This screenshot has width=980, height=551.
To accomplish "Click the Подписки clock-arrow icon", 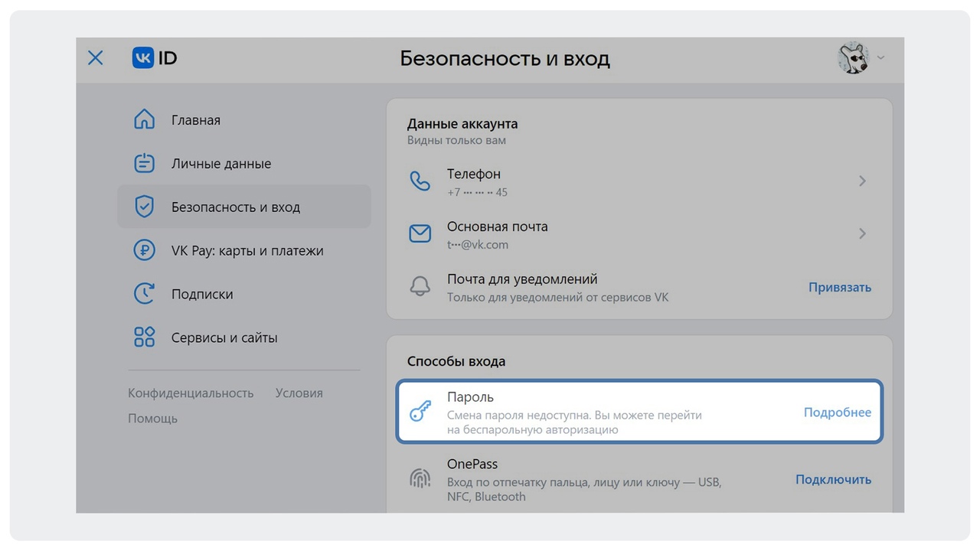I will click(x=144, y=294).
